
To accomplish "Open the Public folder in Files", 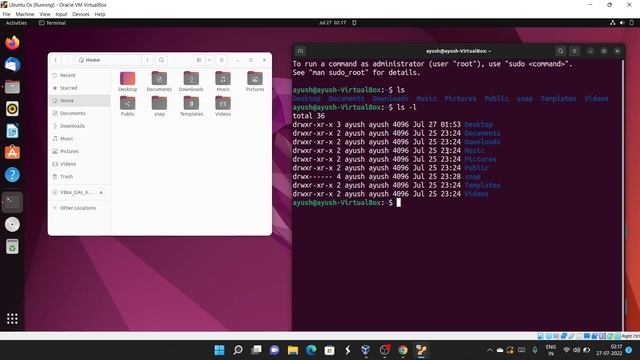I will click(x=127, y=106).
